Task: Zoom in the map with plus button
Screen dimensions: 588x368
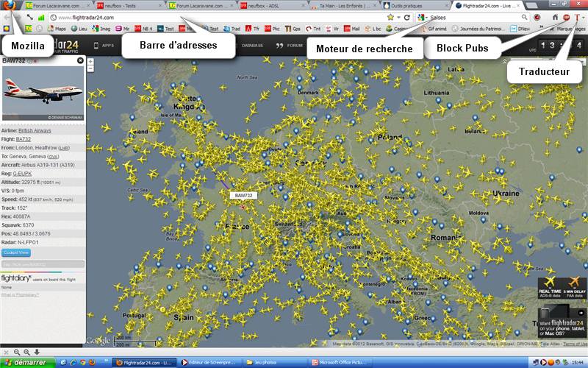Action: pos(90,61)
